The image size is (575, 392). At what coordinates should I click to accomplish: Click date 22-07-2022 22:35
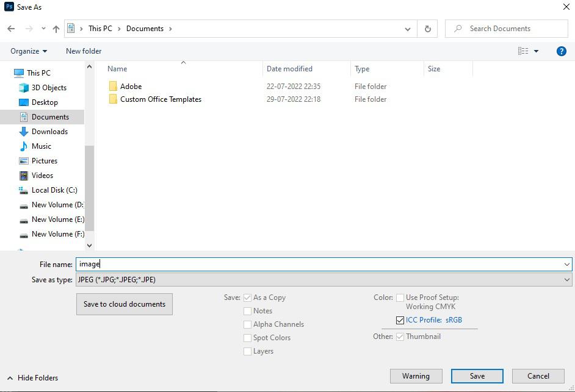(x=294, y=87)
